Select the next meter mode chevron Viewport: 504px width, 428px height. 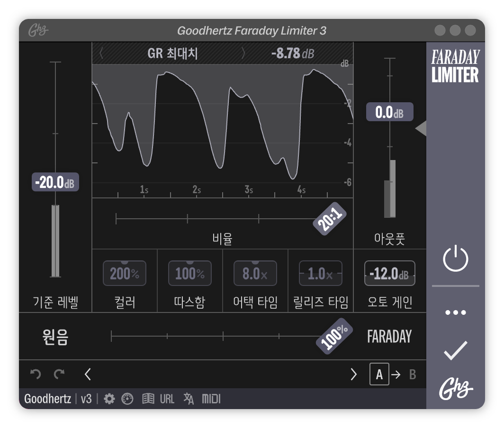(243, 53)
